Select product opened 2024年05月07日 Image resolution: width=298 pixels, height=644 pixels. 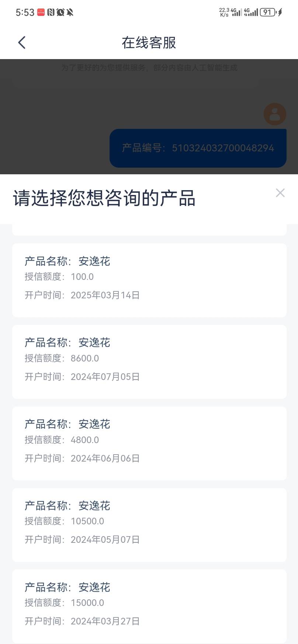coord(149,525)
